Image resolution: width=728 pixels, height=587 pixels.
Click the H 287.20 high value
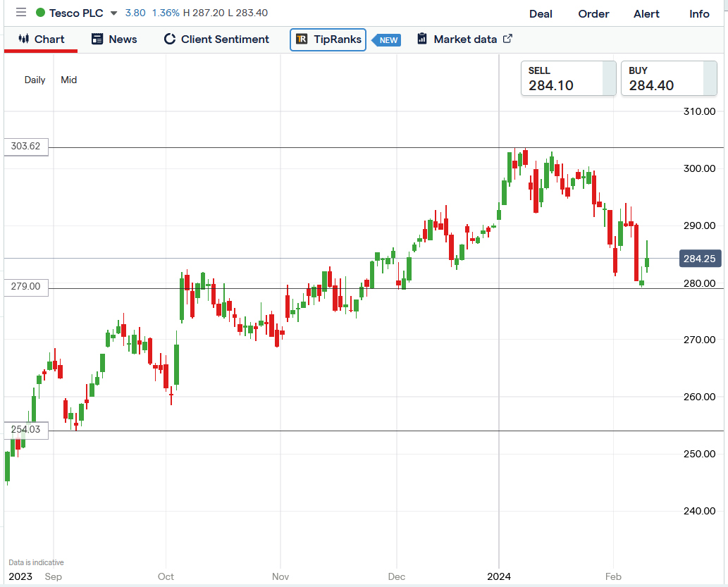coord(204,13)
